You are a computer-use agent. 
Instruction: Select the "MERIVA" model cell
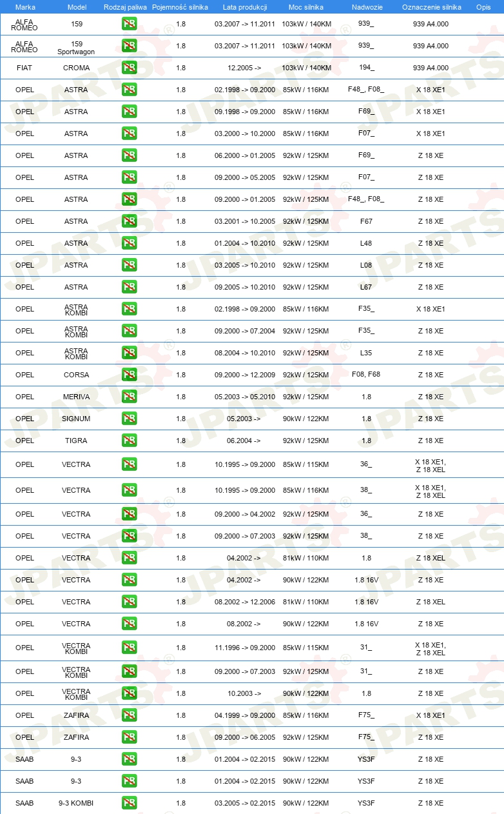77,397
